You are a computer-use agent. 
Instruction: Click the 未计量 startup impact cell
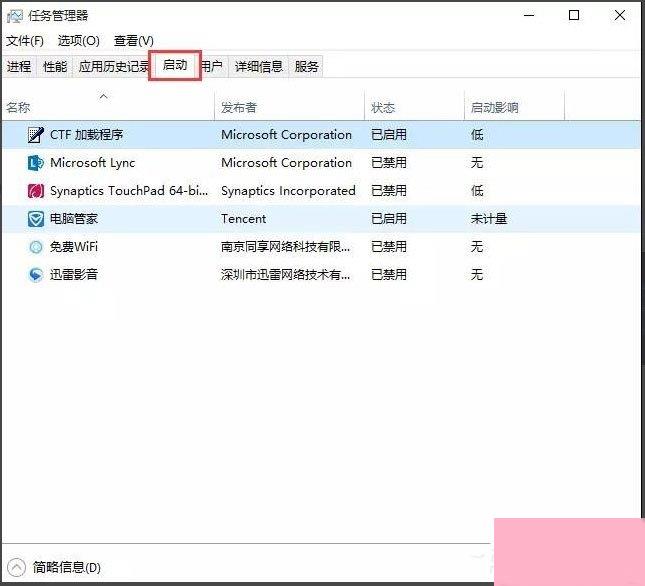point(489,219)
